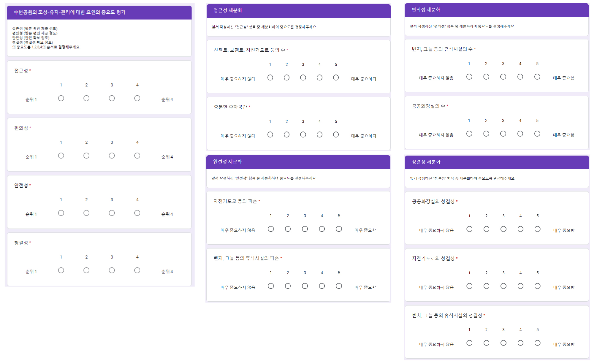Click the 청결성 세분화 section header

tap(426, 162)
